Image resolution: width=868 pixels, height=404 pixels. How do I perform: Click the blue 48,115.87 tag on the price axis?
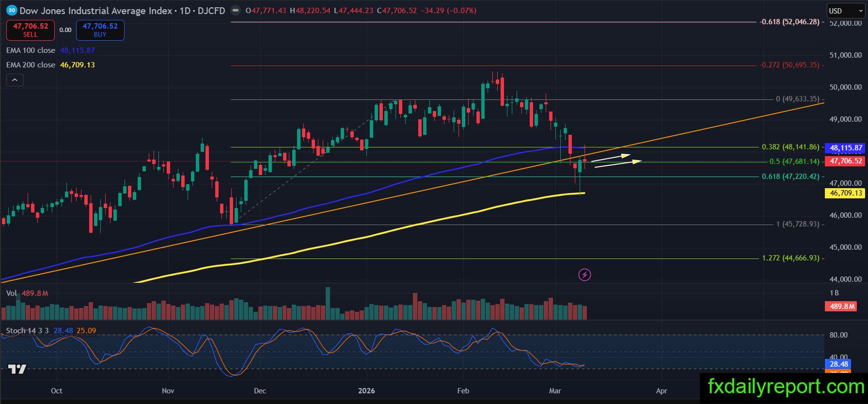846,148
